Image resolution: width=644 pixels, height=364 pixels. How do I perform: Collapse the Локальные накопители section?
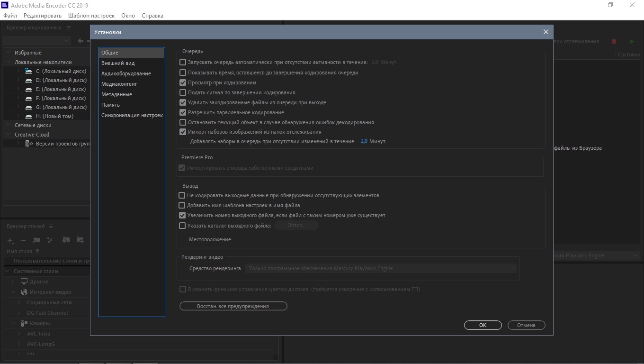click(x=9, y=62)
